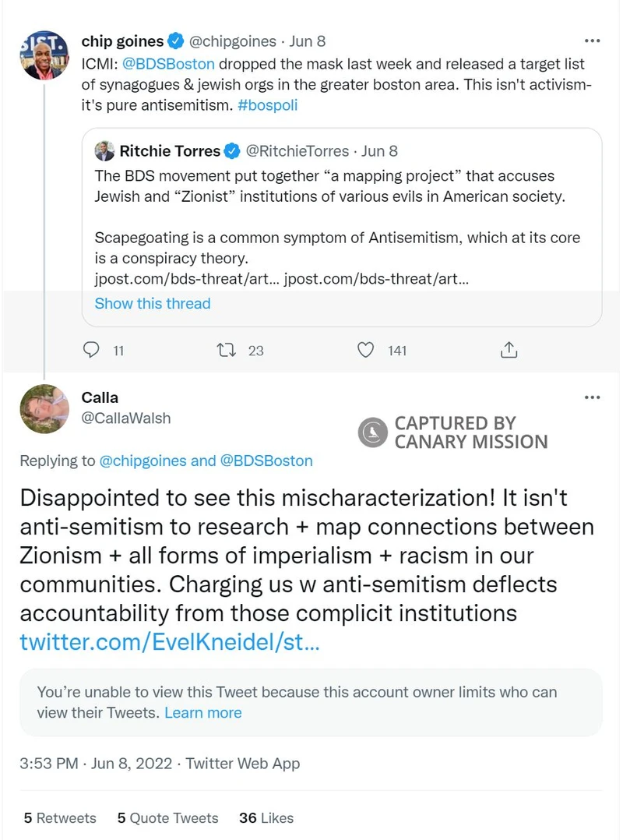Click the @chipgoines link in Replying to line

(x=143, y=461)
